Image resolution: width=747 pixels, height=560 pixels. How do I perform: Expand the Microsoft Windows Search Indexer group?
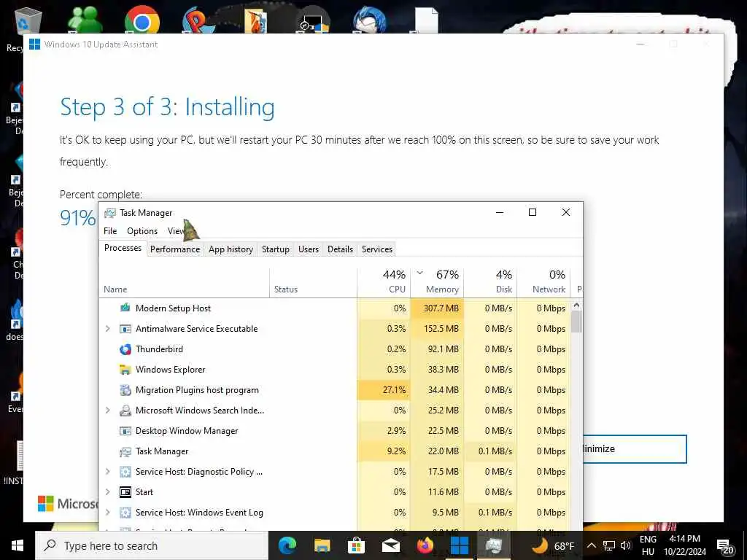click(x=108, y=411)
